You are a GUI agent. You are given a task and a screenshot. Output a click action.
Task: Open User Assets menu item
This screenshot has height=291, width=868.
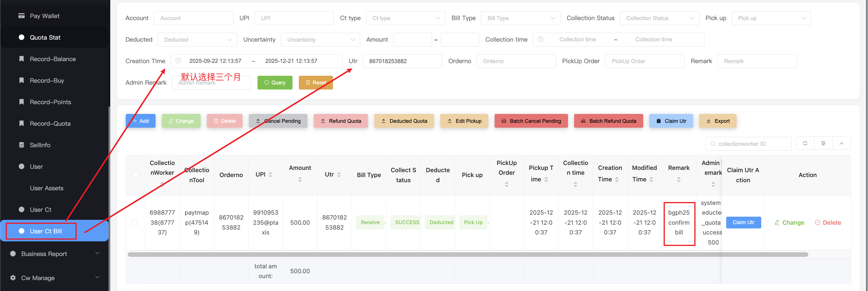pyautogui.click(x=46, y=188)
